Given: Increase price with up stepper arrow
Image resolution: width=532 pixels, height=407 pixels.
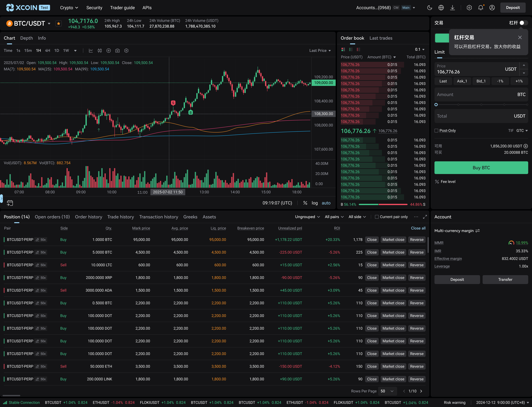Looking at the screenshot, I should (x=524, y=65).
